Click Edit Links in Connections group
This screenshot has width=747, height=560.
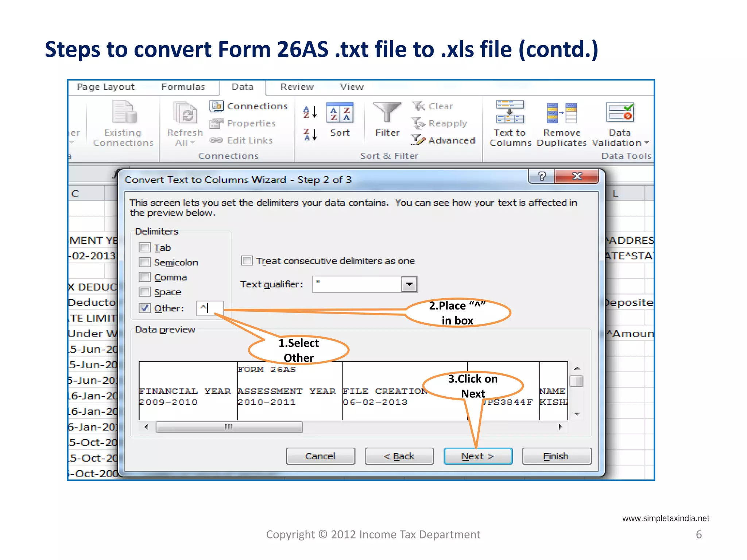pyautogui.click(x=241, y=140)
